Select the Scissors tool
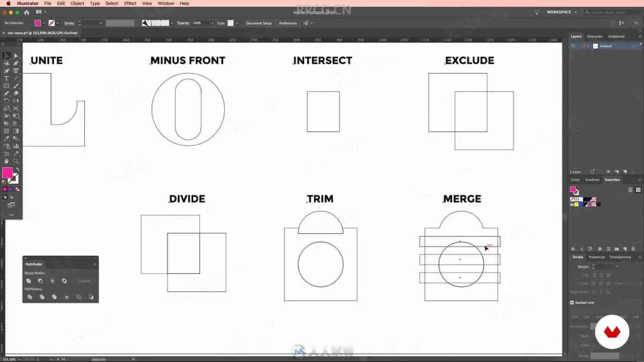Screen dimensions: 644x362 (x=16, y=108)
